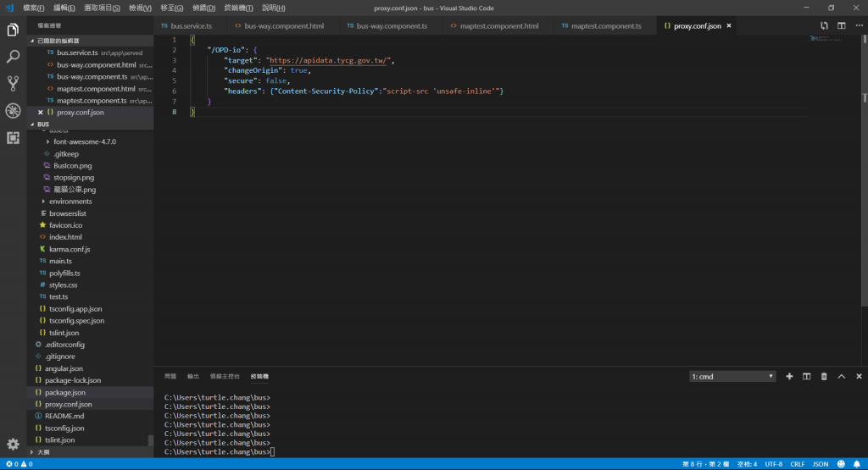This screenshot has height=470, width=868.
Task: Open the Debug view in activity bar
Action: point(13,111)
